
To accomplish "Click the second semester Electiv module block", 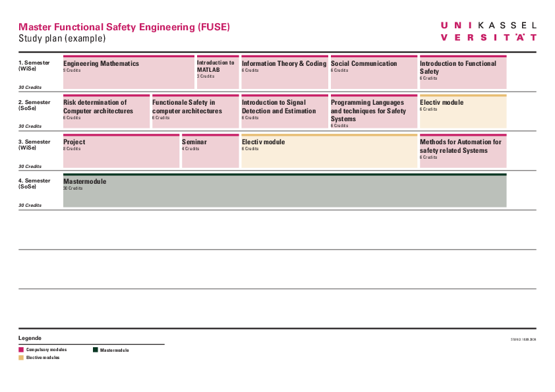I will [463, 111].
